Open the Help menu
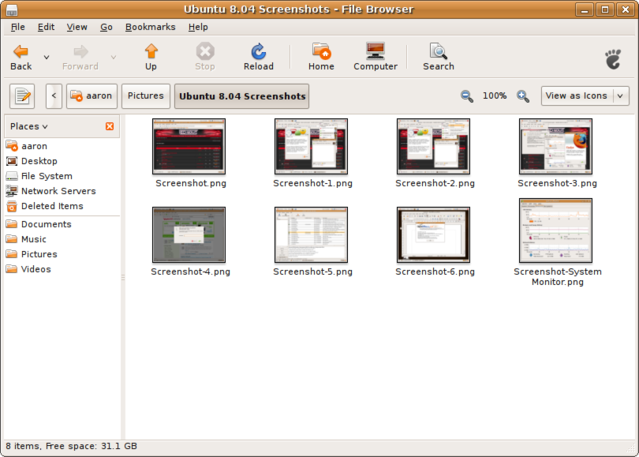The width and height of the screenshot is (639, 457). point(198,27)
